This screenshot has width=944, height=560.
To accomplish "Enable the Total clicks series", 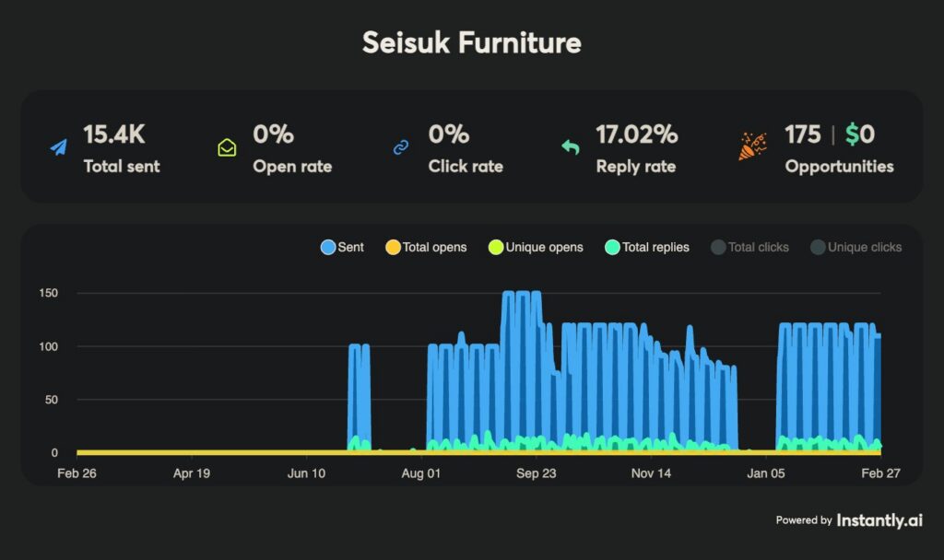I will (749, 247).
